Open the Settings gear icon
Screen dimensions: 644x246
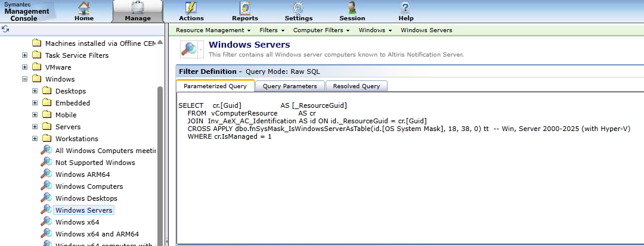tap(298, 8)
